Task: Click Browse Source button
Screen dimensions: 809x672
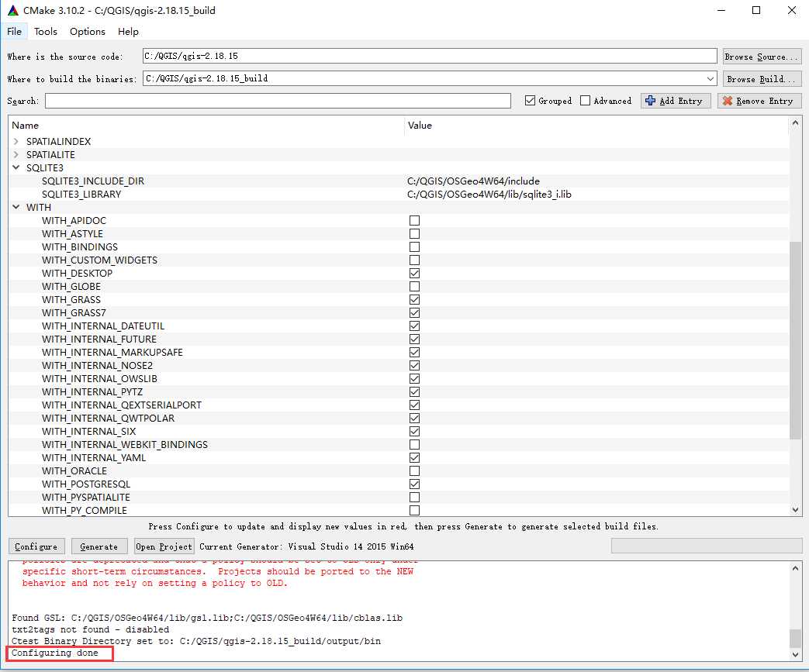Action: (x=762, y=57)
